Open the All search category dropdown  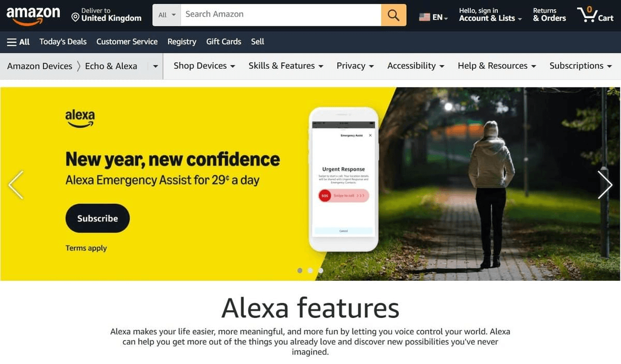pyautogui.click(x=167, y=15)
